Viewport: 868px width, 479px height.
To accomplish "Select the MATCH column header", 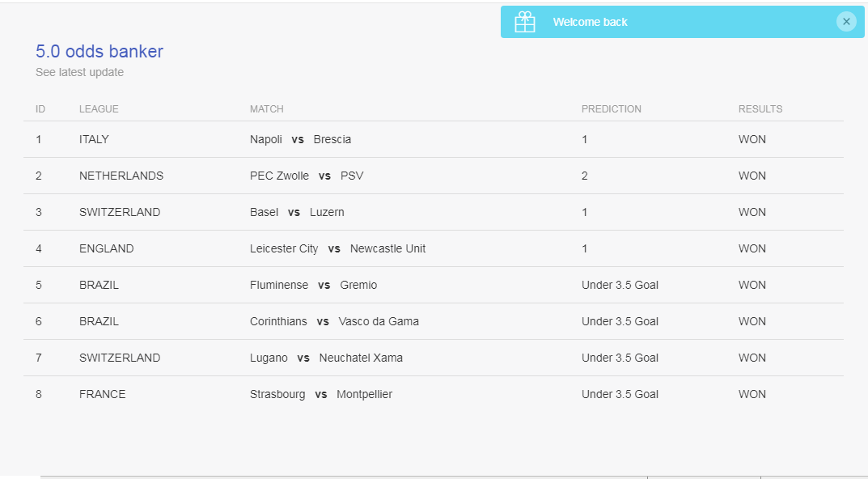I will click(267, 109).
